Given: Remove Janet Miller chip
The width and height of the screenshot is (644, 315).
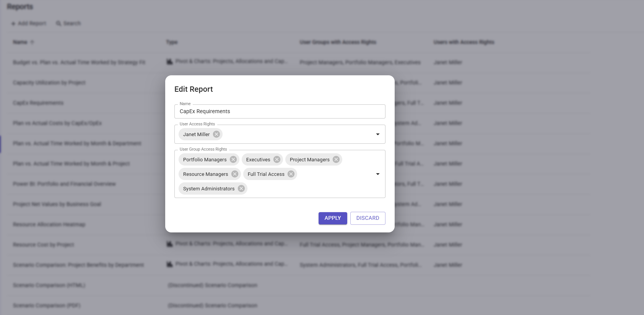Looking at the screenshot, I should tap(216, 134).
